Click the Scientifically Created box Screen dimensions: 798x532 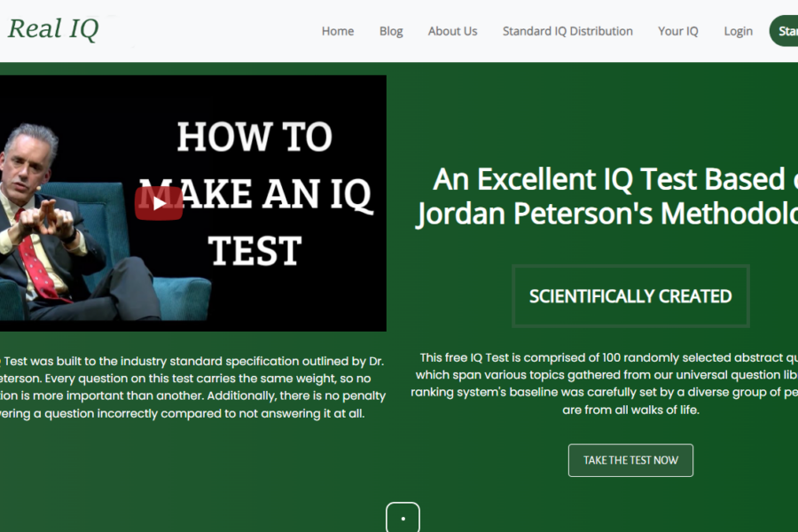pyautogui.click(x=630, y=296)
